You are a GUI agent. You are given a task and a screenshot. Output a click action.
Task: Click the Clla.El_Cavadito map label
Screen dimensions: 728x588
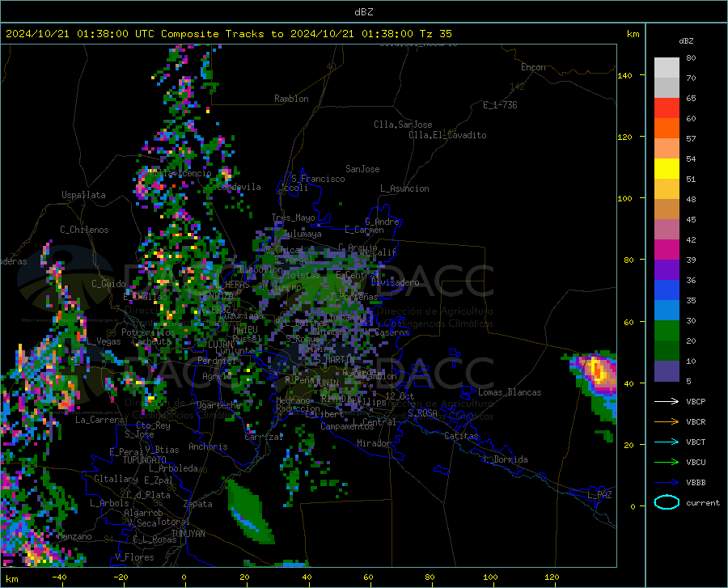pos(447,135)
